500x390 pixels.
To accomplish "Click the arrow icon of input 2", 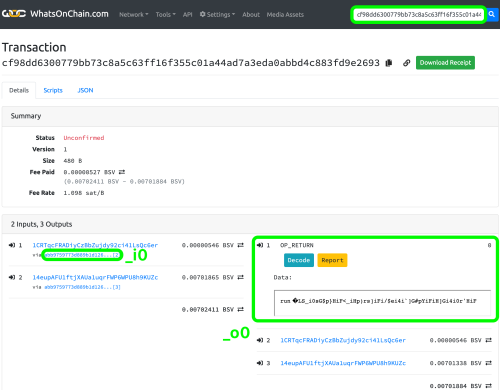I will coord(12,277).
